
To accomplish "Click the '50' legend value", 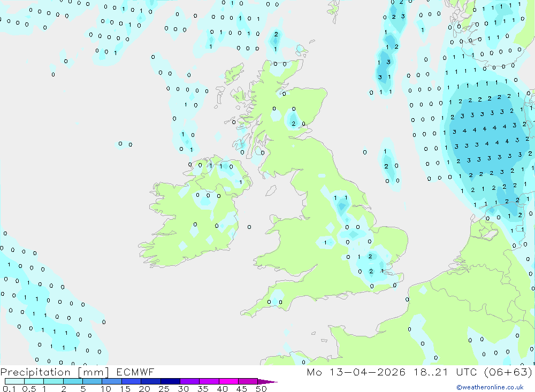I will pos(261,389).
